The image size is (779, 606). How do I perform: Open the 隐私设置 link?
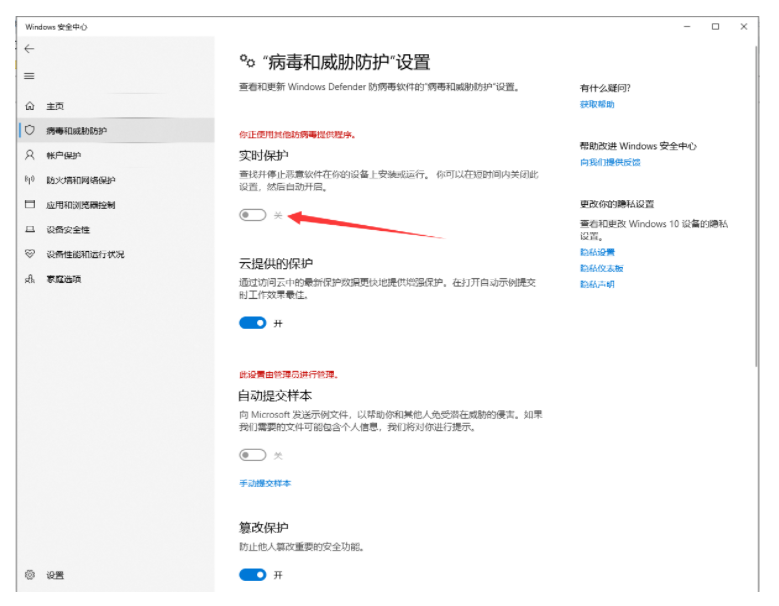click(x=597, y=252)
